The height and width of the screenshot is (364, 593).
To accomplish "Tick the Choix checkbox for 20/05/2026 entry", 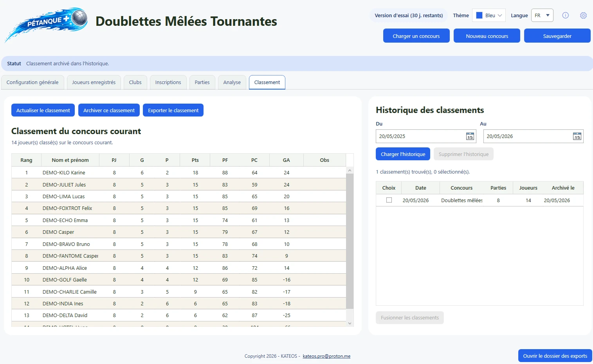I will [389, 200].
